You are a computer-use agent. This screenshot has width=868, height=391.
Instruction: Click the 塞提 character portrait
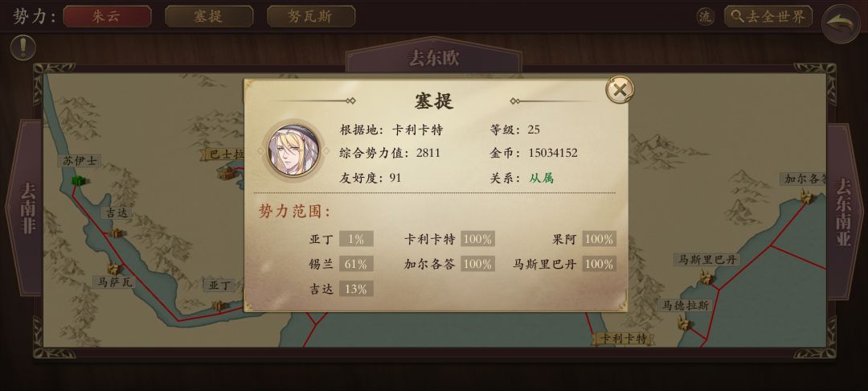coord(293,150)
